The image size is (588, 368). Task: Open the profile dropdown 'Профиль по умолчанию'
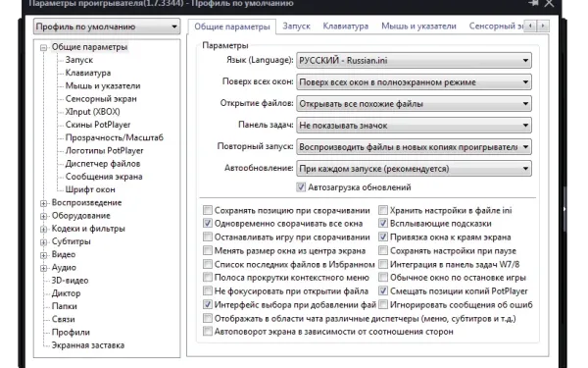tap(107, 26)
